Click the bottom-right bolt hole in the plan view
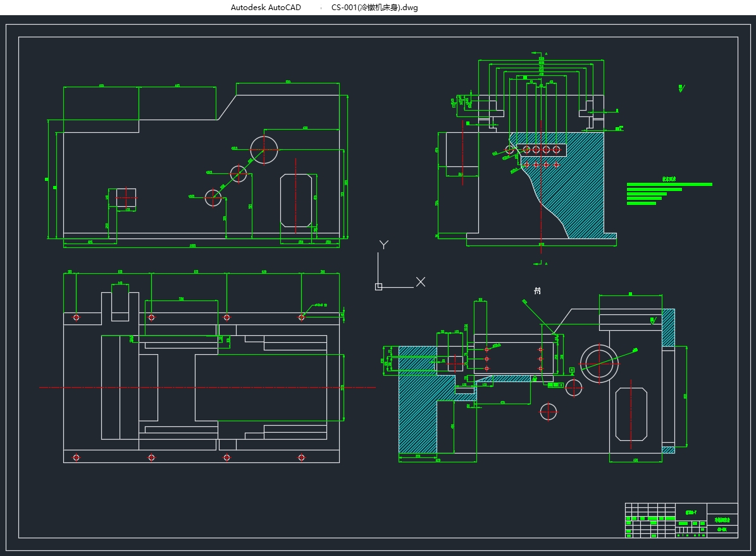This screenshot has width=756, height=556. 301,457
